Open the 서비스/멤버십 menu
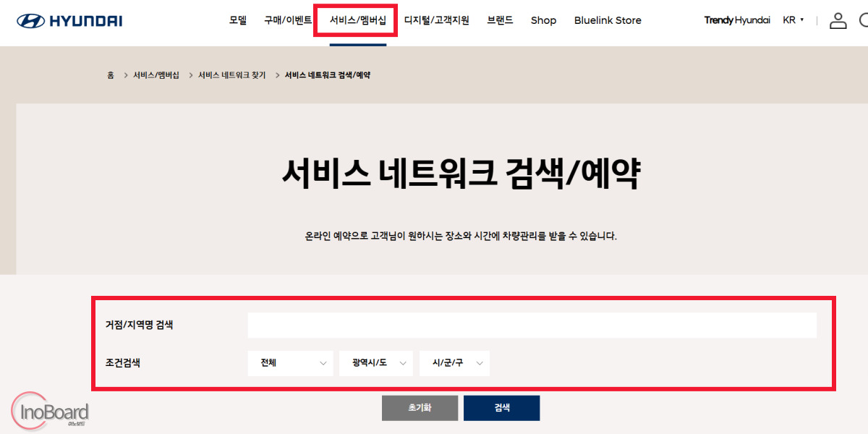Viewport: 868px width, 434px height. [x=358, y=20]
